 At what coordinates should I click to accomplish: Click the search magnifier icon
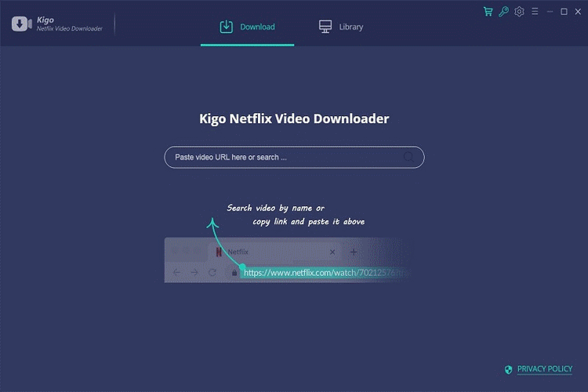[408, 157]
